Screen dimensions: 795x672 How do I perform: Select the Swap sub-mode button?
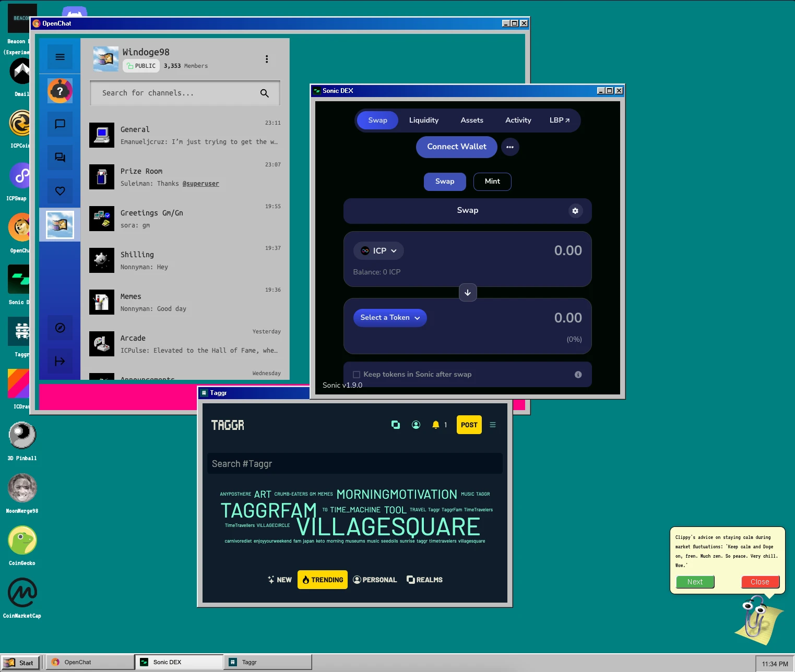click(x=445, y=182)
